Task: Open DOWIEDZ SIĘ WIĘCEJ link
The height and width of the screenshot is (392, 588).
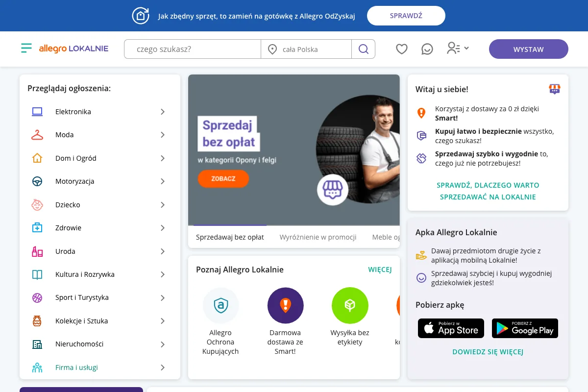Action: (488, 352)
